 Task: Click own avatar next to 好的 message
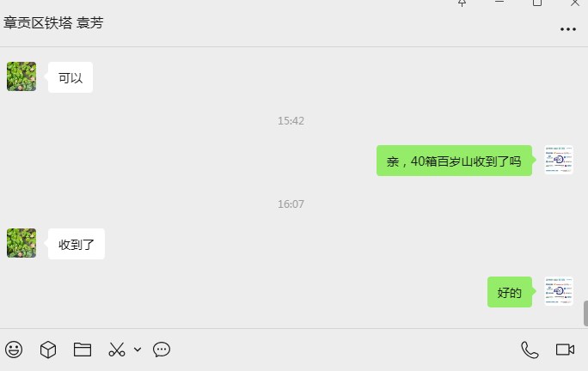(x=559, y=291)
